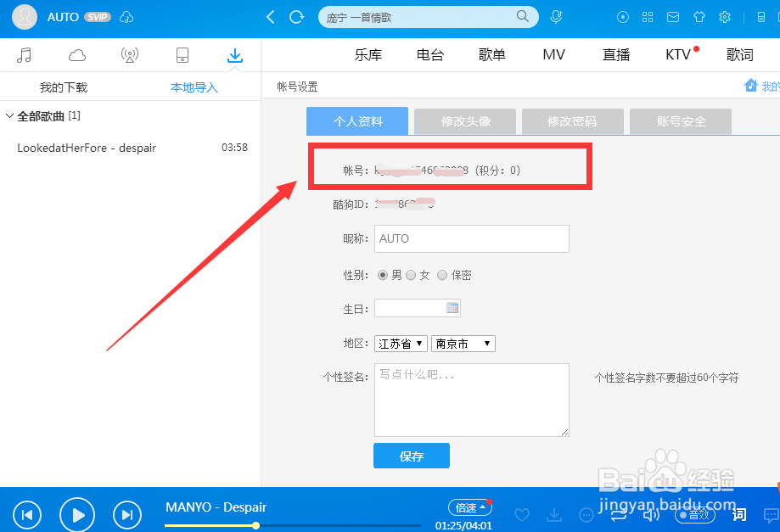Open the MV menu
780x532 pixels.
(553, 54)
